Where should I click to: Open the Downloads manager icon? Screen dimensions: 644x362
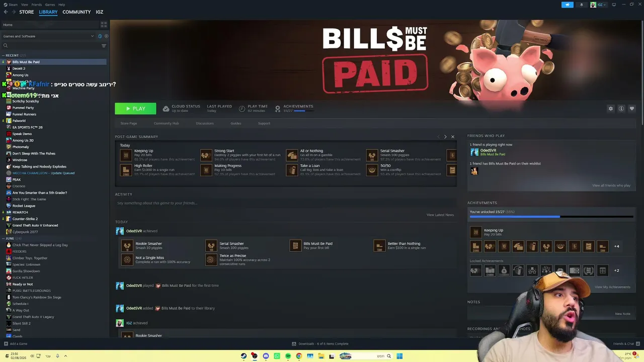point(294,344)
